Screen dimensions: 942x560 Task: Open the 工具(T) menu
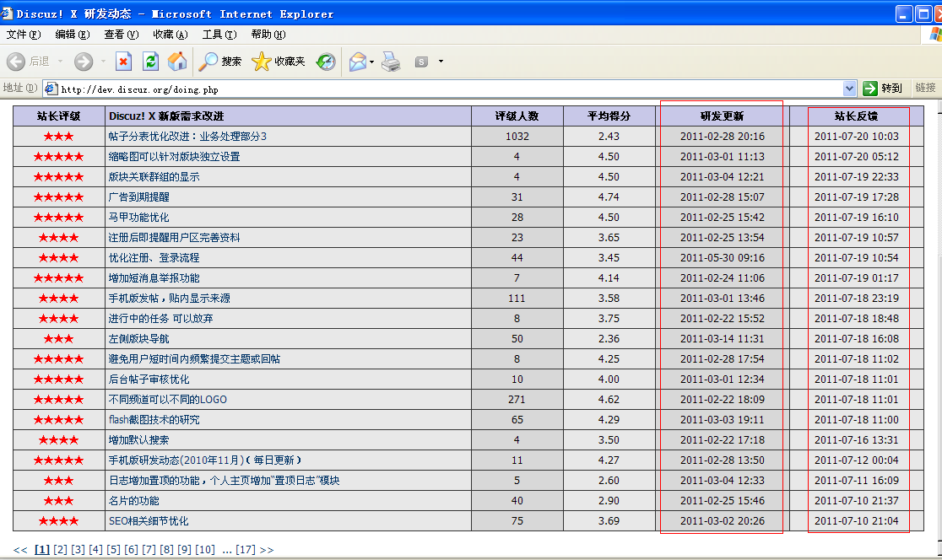coord(219,35)
